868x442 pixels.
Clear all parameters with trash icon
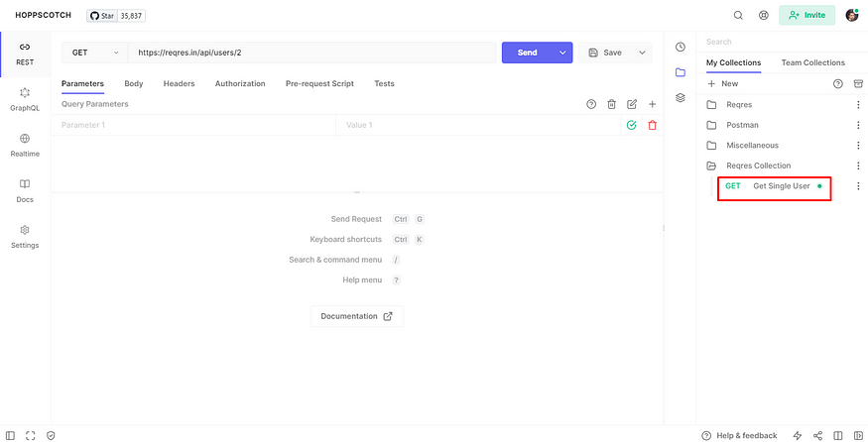[611, 104]
